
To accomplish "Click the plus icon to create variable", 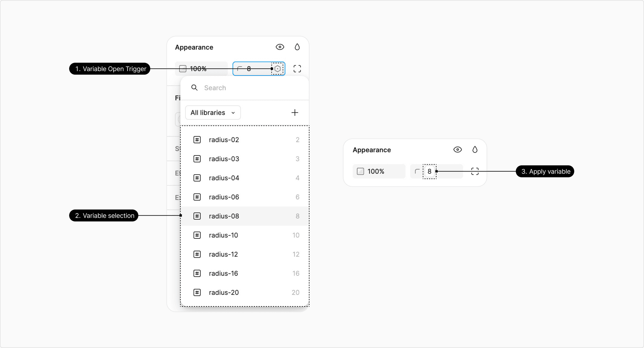I will pyautogui.click(x=295, y=113).
